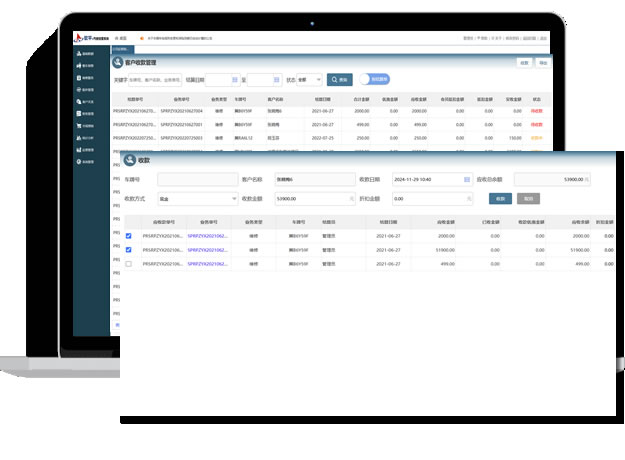The image size is (625, 460).
Task: Click the 收款日期 calendar icon
Action: [x=466, y=180]
